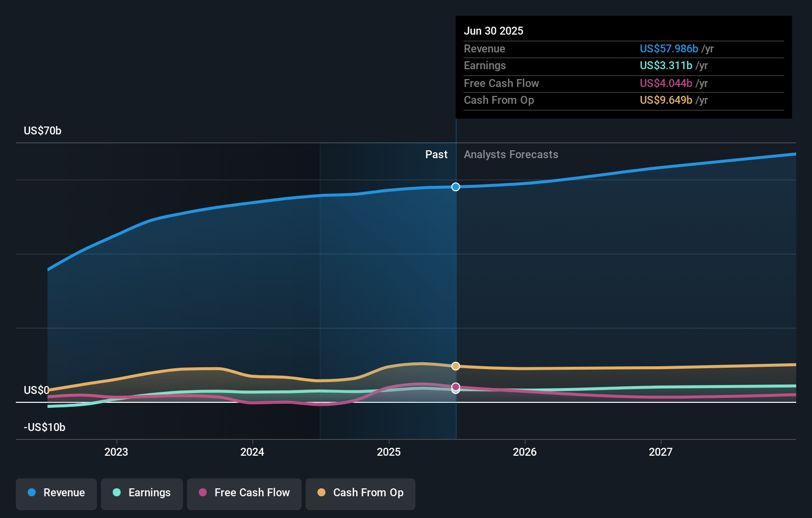This screenshot has height=518, width=812.
Task: Click the Past label on chart
Action: (436, 155)
